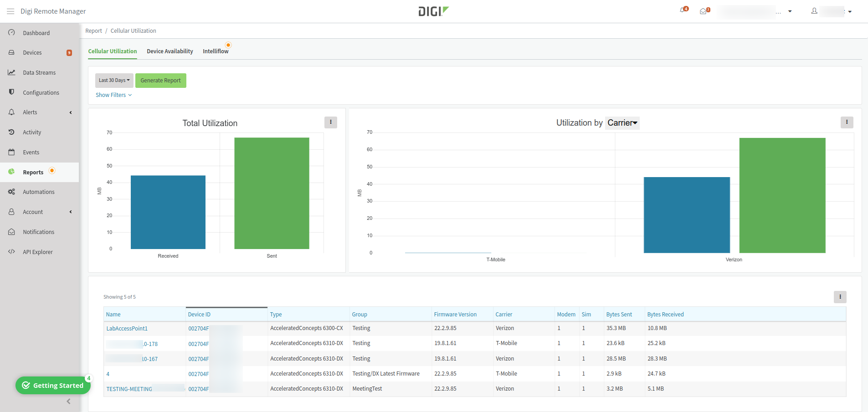Sort table by Bytes Sent column
The height and width of the screenshot is (412, 868).
[619, 315]
